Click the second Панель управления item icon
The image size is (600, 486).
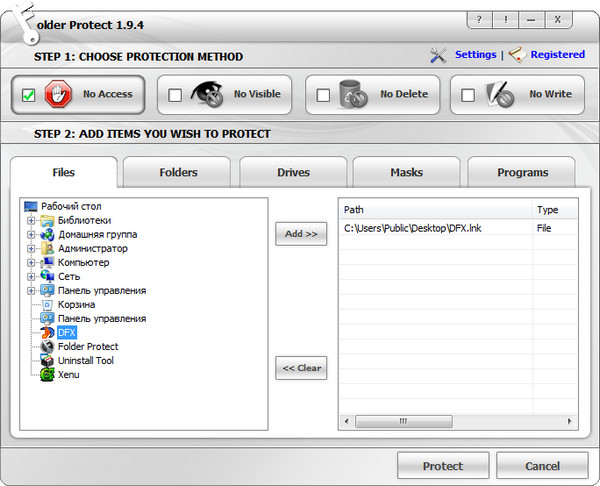pos(47,318)
